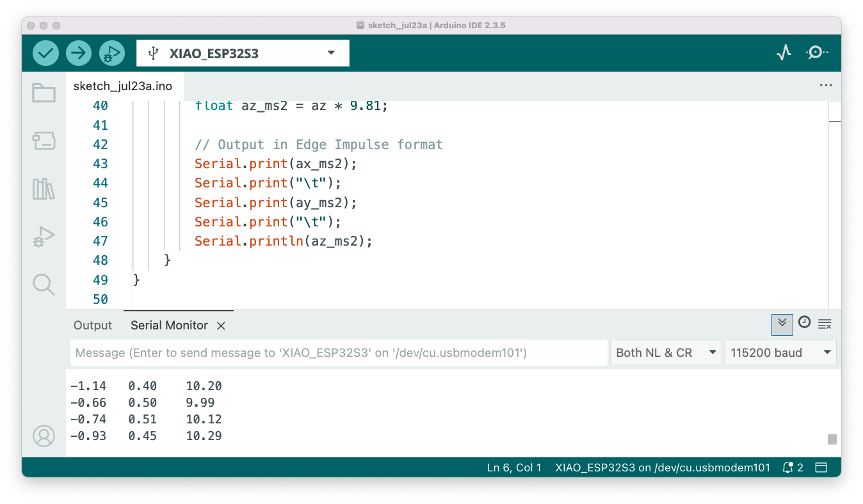Select the sketch_jul23a.ino editor tab
Screen dimensions: 863x504
tap(123, 86)
